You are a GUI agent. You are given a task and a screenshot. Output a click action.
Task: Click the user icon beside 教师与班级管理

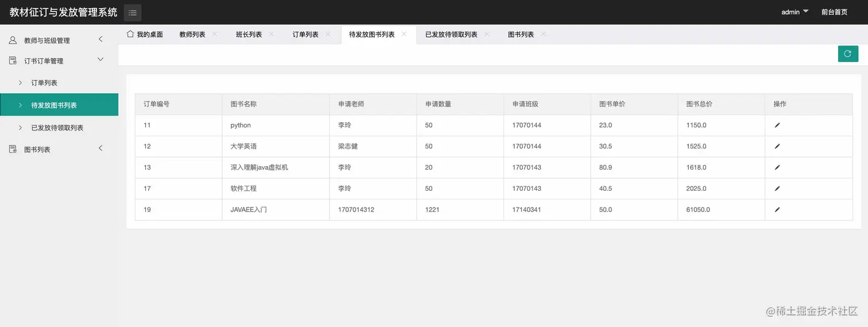[13, 40]
